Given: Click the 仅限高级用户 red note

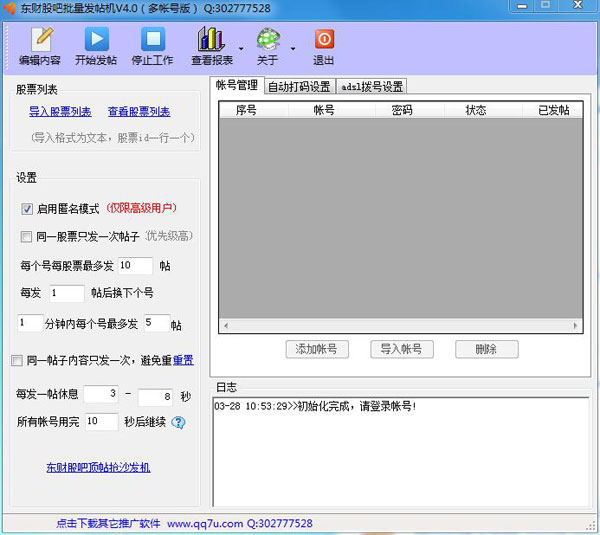Looking at the screenshot, I should pyautogui.click(x=141, y=208).
